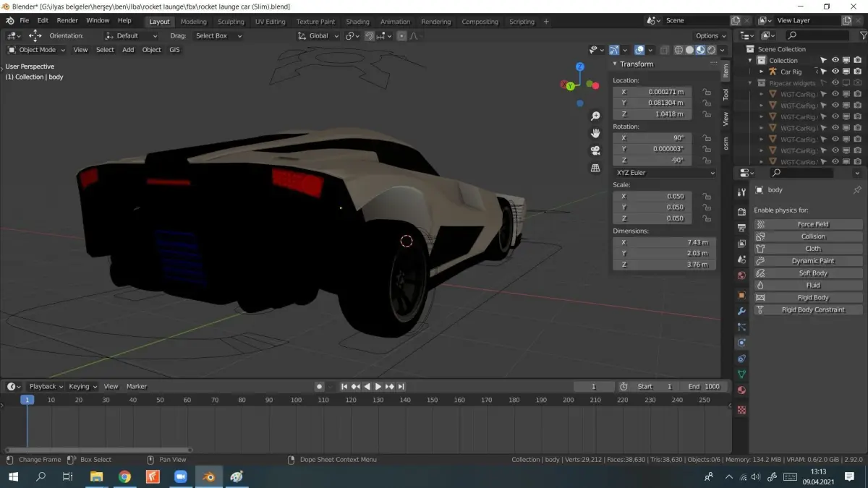
Task: Open the Physics properties tab icon
Action: pos(741,343)
